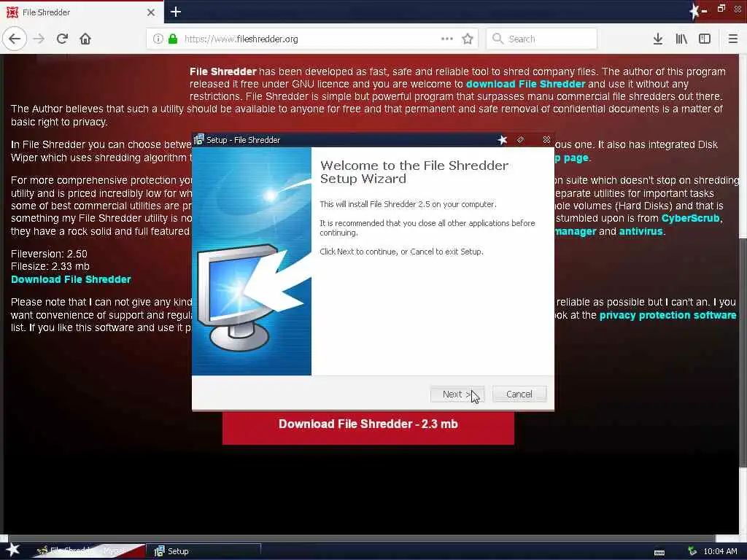Open page actions three-dot menu
The image size is (747, 560).
click(x=447, y=39)
